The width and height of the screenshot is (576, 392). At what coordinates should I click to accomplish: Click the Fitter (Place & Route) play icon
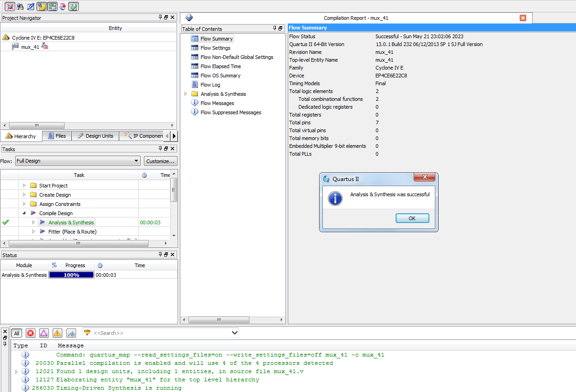[42, 232]
